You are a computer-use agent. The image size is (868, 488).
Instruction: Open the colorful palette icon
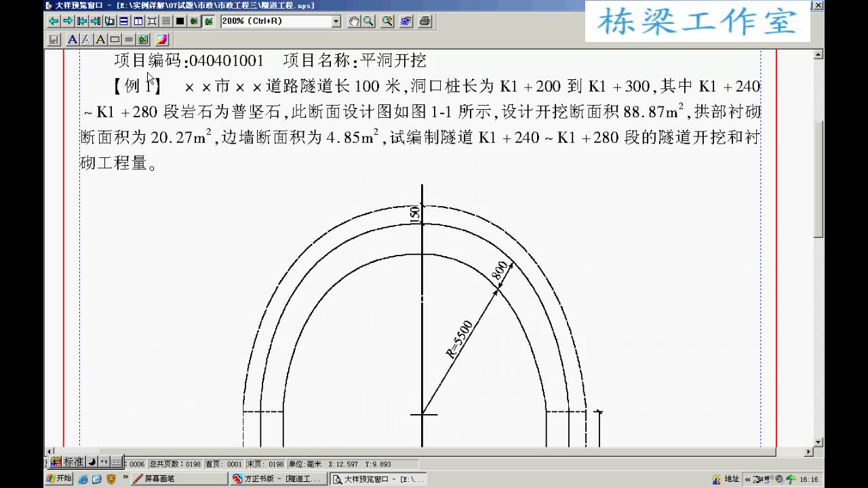click(x=161, y=39)
